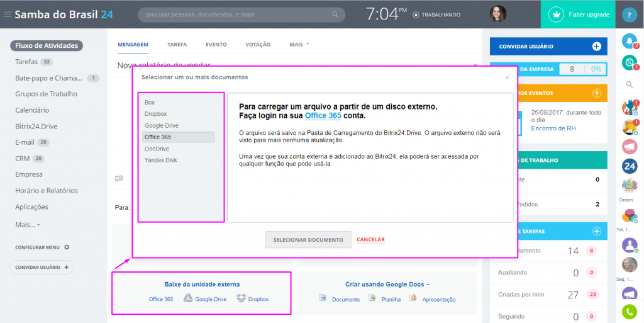This screenshot has height=323, width=644.
Task: Open the Criar usando Google Docs dropdown
Action: (x=387, y=285)
